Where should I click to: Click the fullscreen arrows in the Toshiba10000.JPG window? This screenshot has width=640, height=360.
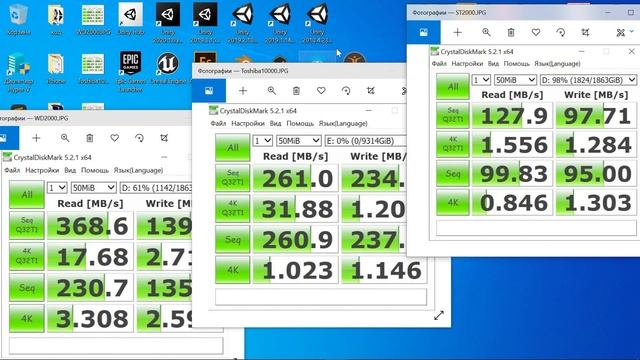pos(439,316)
